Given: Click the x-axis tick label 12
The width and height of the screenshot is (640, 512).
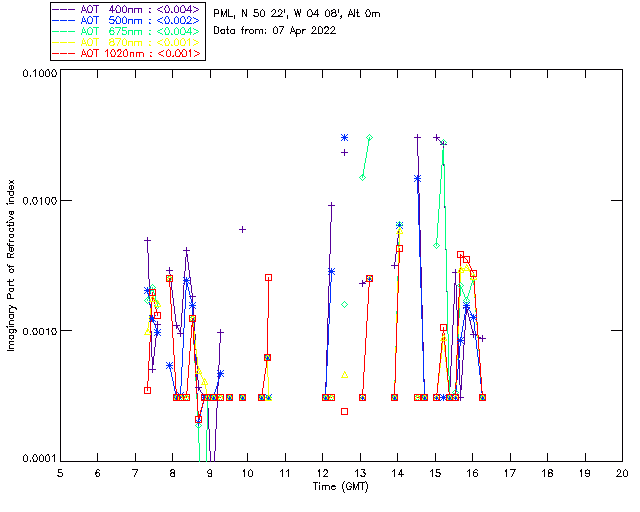Looking at the screenshot, I should (322, 472).
